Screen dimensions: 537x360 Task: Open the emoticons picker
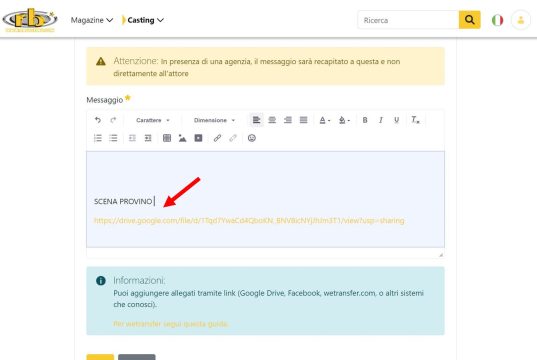[252, 138]
